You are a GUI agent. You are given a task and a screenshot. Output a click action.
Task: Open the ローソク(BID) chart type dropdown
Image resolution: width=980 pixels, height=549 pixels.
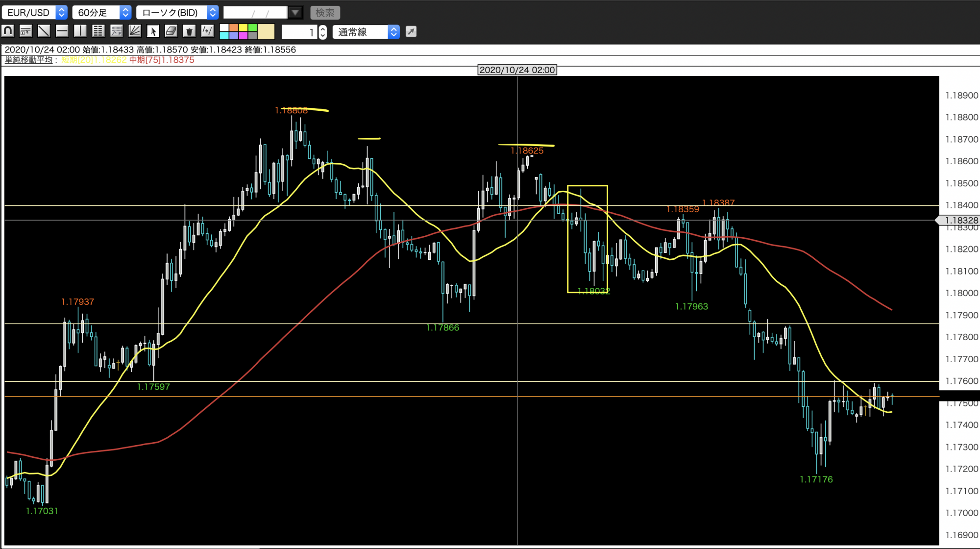click(x=177, y=12)
